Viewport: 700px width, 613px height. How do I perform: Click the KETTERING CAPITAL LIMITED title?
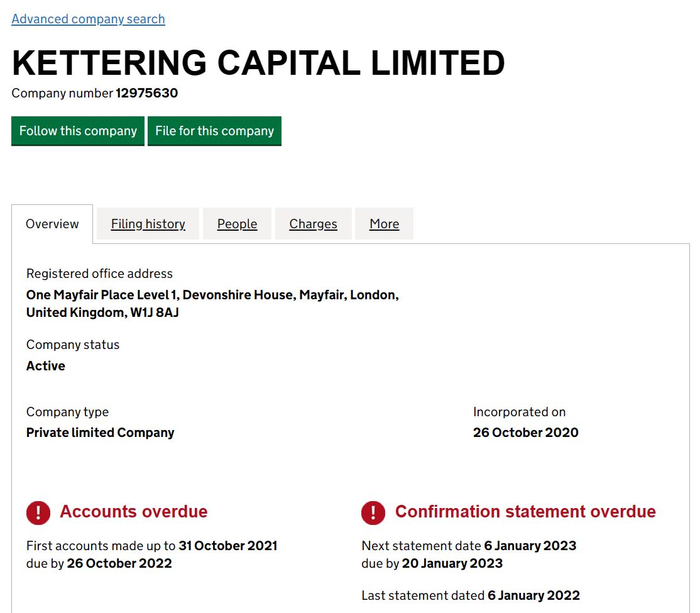[x=258, y=62]
